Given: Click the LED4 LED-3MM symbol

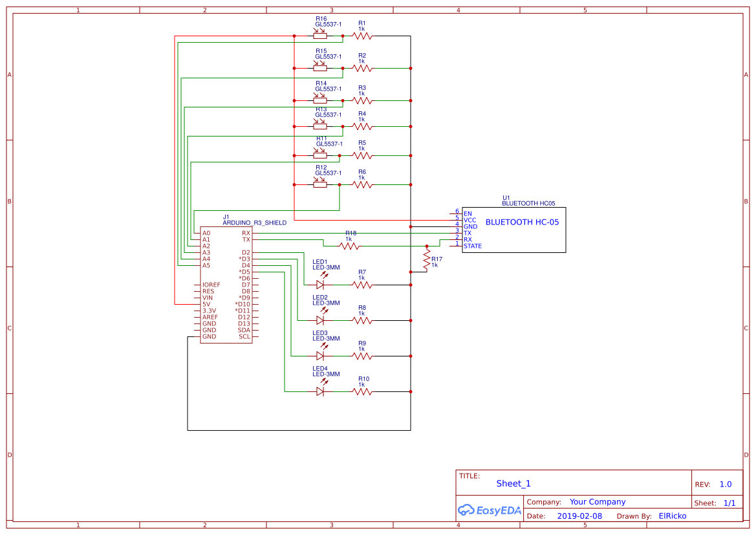Looking at the screenshot, I should pyautogui.click(x=321, y=391).
